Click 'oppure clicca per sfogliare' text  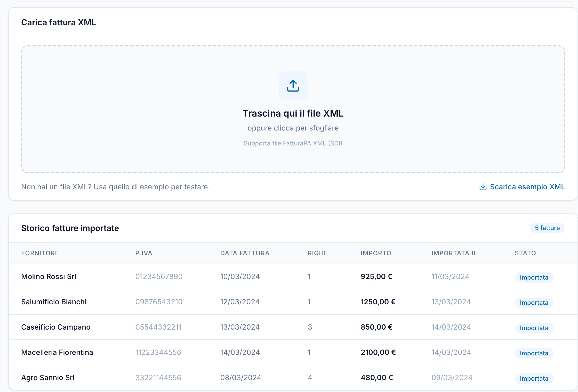coord(293,128)
